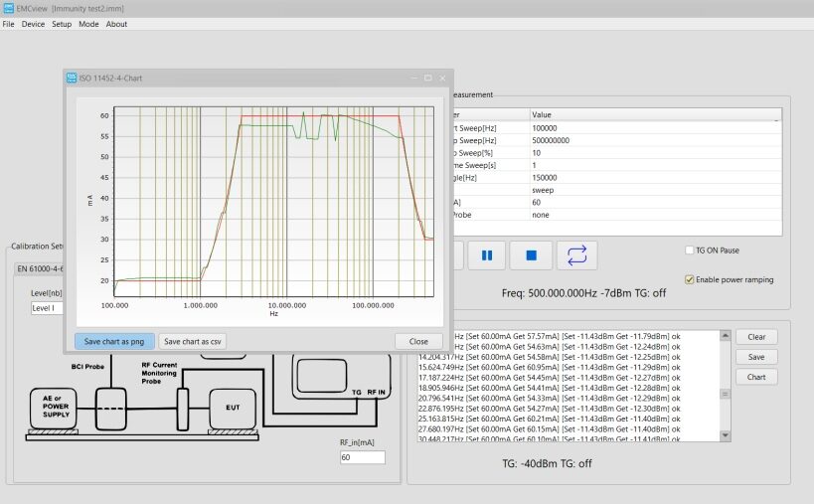Image resolution: width=814 pixels, height=504 pixels.
Task: Save the chart as csv
Action: click(x=192, y=341)
